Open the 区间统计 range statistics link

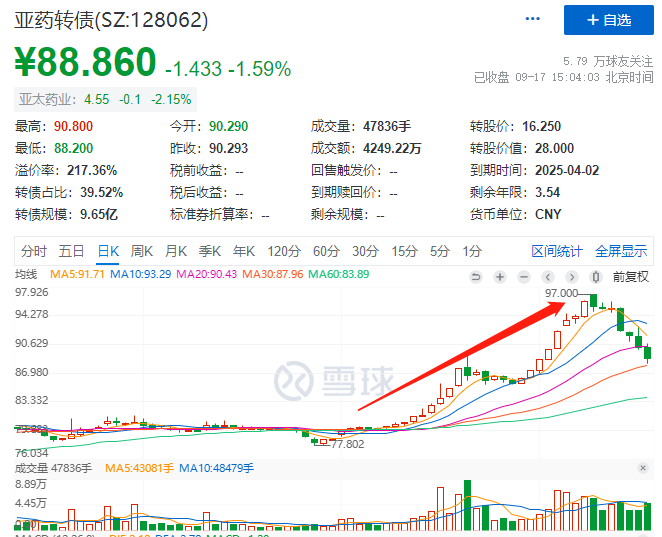pos(557,251)
